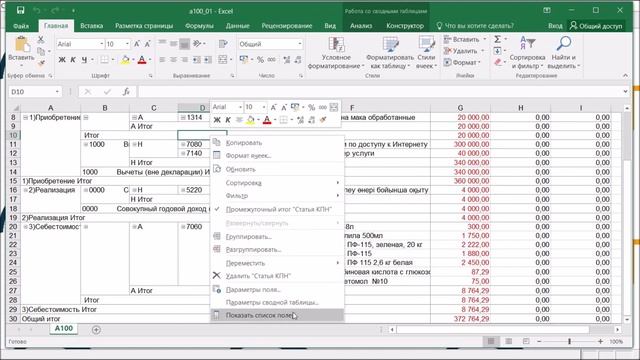The height and width of the screenshot is (360, 640).
Task: Collapse the 2)Реализация group
Action: tap(25, 190)
